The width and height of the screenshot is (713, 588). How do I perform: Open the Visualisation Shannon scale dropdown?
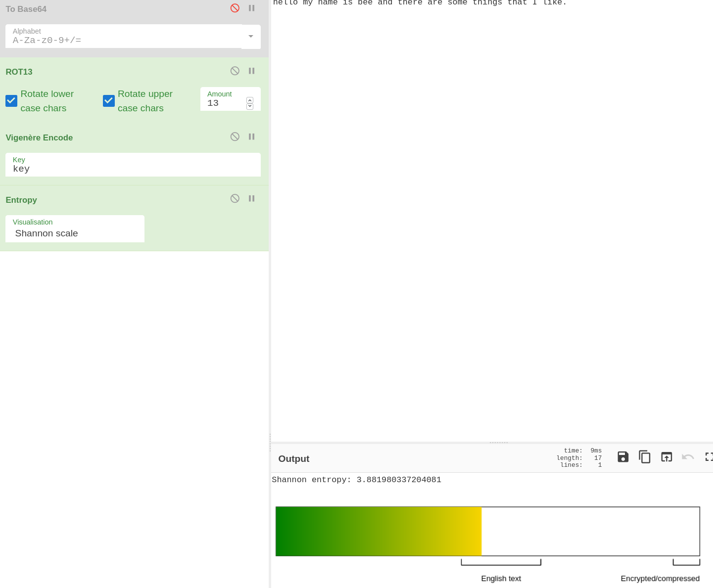tap(75, 228)
